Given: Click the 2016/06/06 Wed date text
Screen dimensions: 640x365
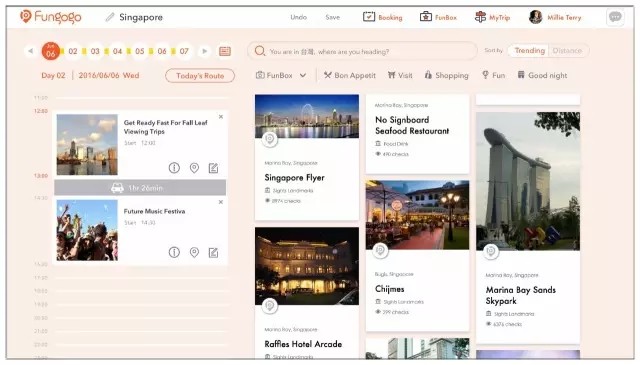Looking at the screenshot, I should 109,76.
